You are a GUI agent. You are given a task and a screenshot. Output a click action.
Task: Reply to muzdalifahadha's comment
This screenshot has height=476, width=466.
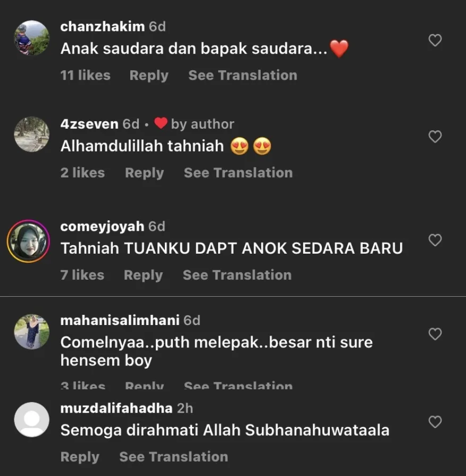(x=80, y=457)
